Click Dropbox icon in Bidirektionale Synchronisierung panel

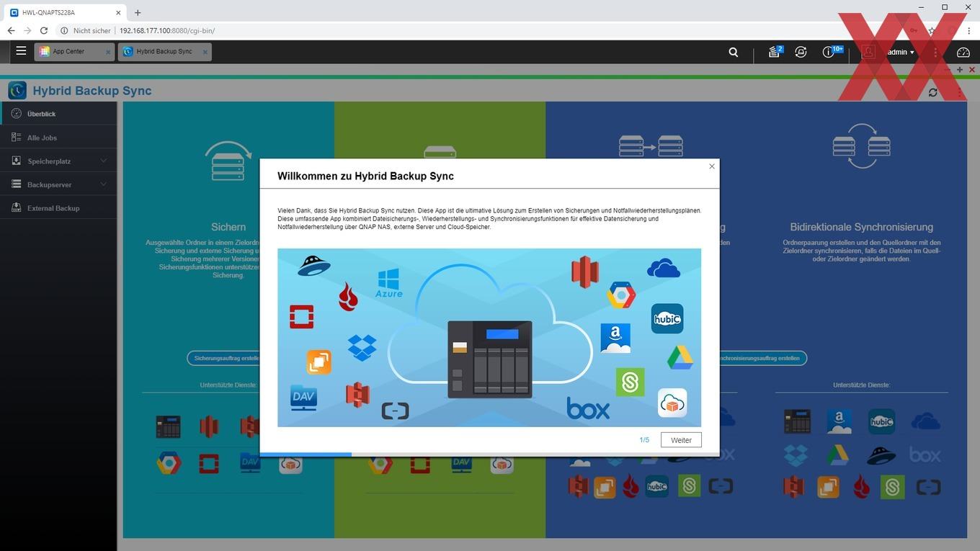tap(796, 454)
